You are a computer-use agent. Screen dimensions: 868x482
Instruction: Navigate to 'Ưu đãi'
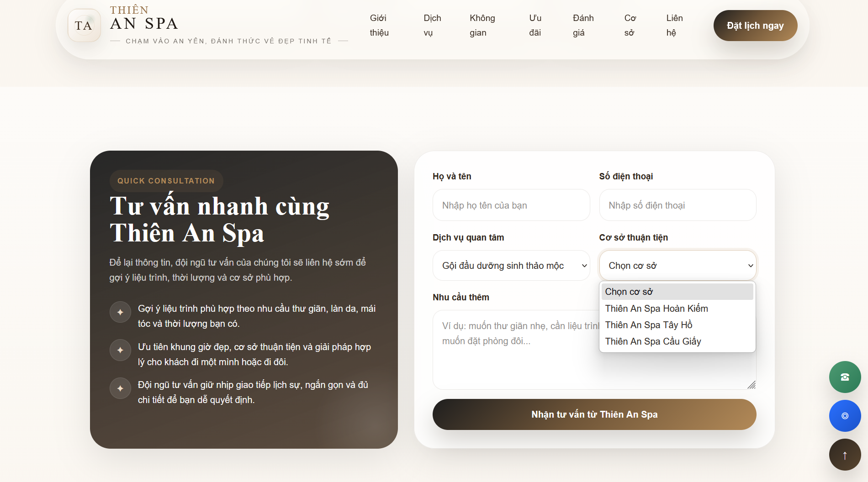click(x=535, y=25)
